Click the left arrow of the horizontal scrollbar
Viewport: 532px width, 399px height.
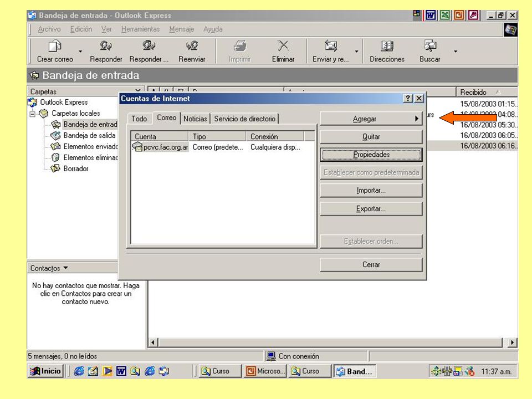tap(153, 342)
